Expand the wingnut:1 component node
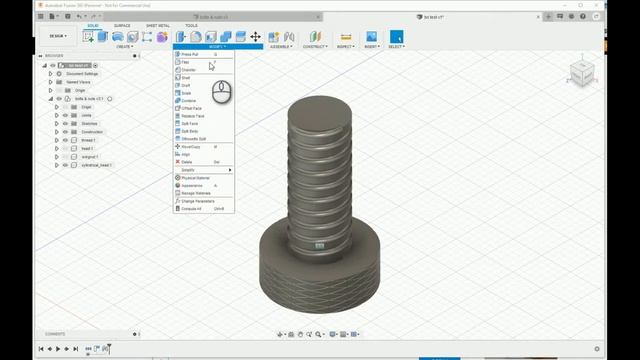640x360 pixels. 57,157
